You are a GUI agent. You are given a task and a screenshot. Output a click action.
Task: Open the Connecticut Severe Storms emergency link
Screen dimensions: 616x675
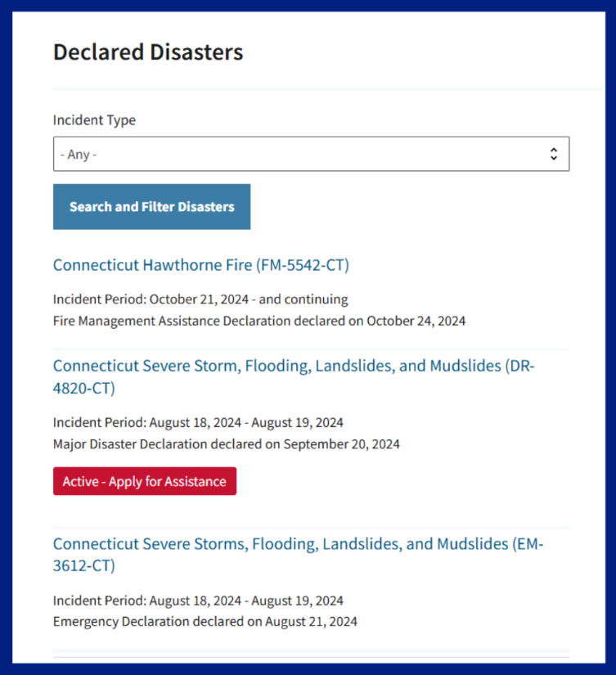pyautogui.click(x=298, y=544)
